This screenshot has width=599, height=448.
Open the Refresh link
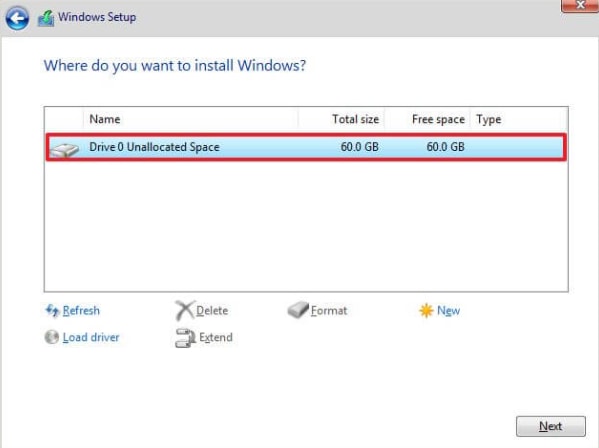(x=81, y=311)
